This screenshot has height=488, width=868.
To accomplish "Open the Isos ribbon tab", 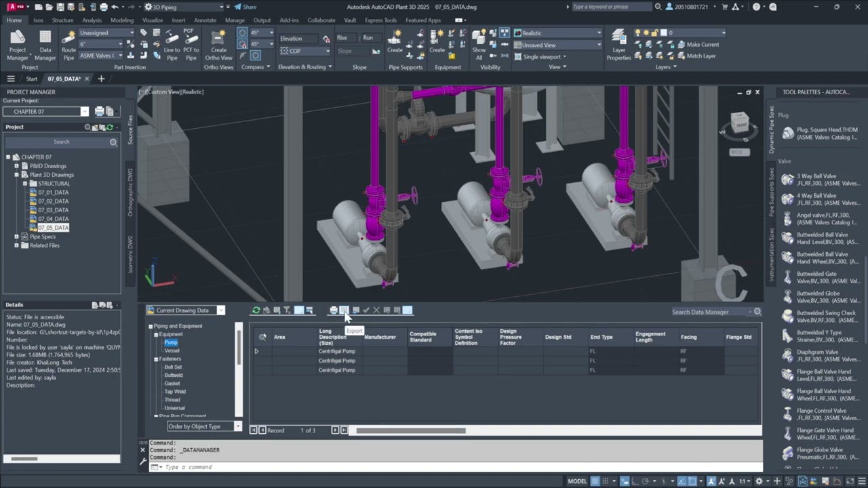I will pyautogui.click(x=38, y=20).
